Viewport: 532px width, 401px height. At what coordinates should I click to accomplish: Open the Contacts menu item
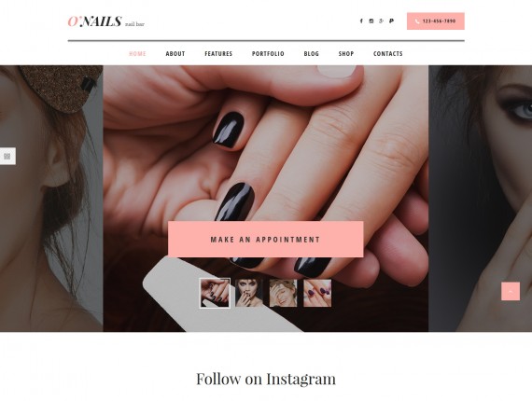pyautogui.click(x=388, y=53)
